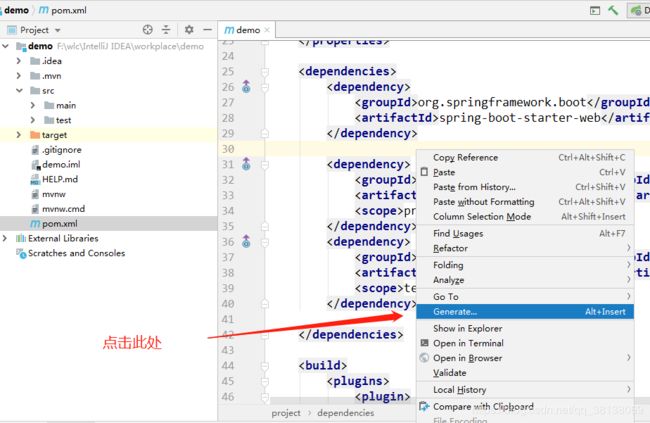Click the collapse all icon in Project panel

[x=165, y=30]
